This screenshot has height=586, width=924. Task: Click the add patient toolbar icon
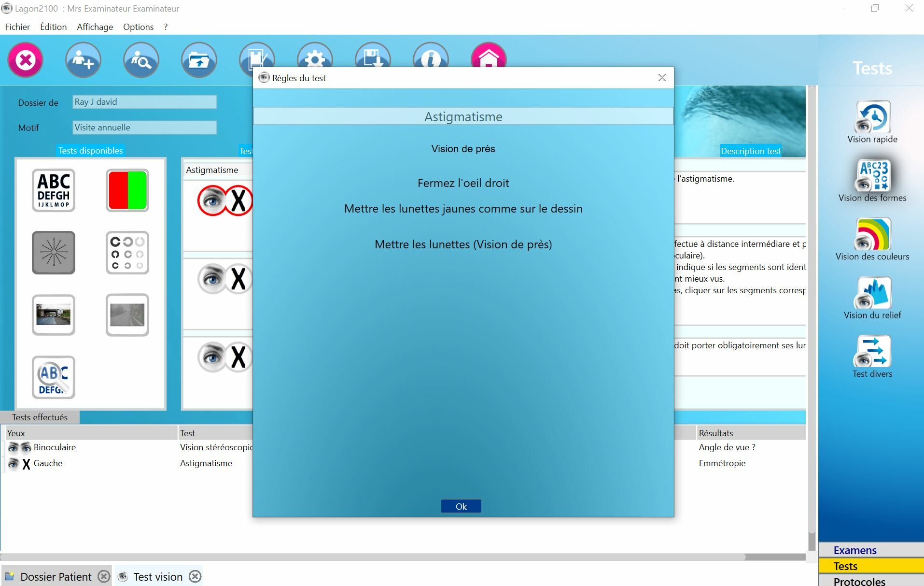coord(83,60)
